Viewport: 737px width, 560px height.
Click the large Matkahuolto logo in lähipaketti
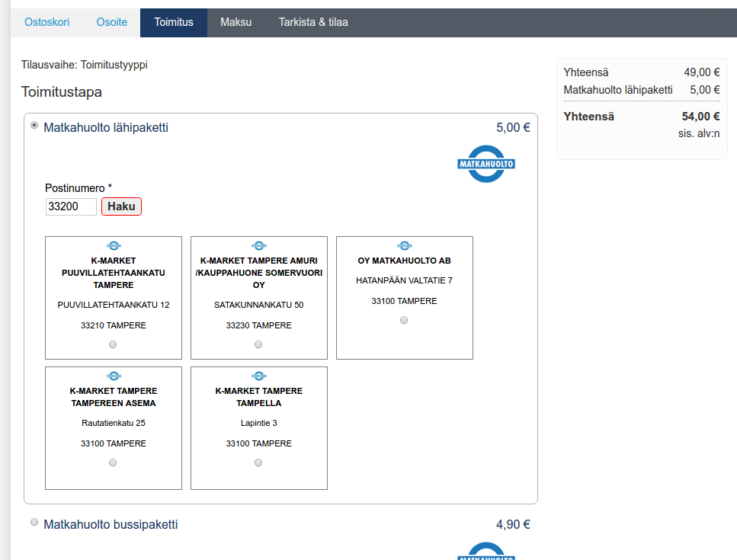pos(486,164)
